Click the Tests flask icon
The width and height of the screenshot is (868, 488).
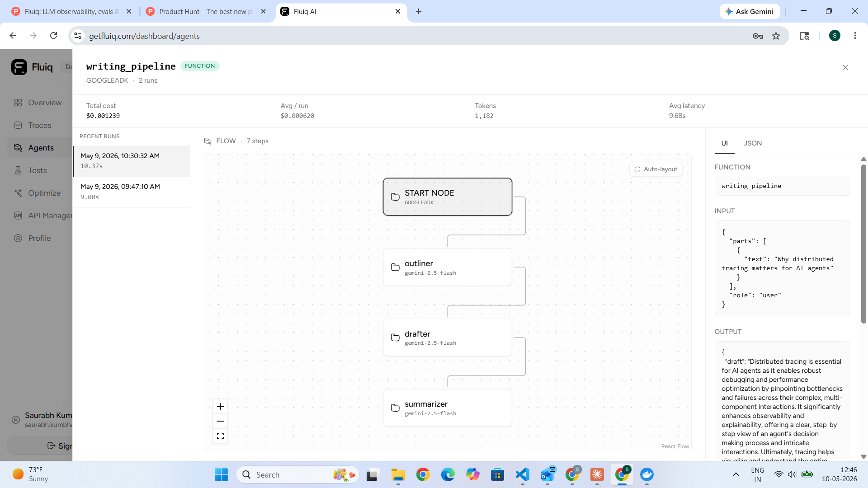18,170
